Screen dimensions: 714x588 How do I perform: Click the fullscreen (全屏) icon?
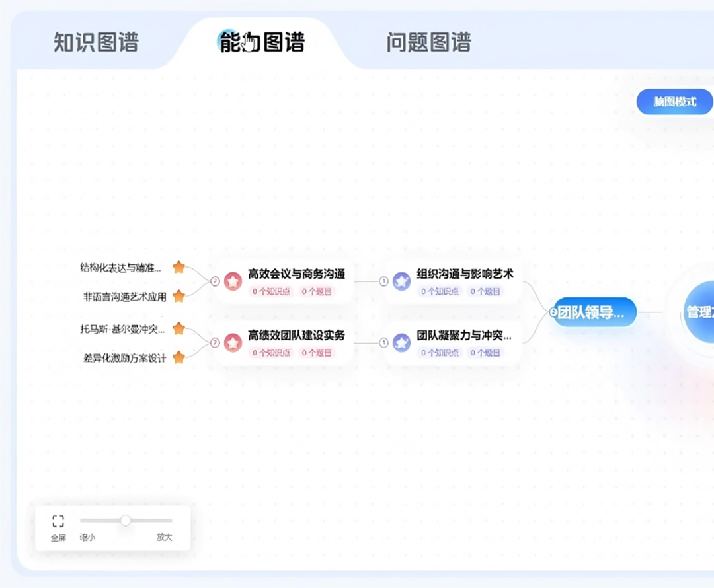tap(58, 521)
